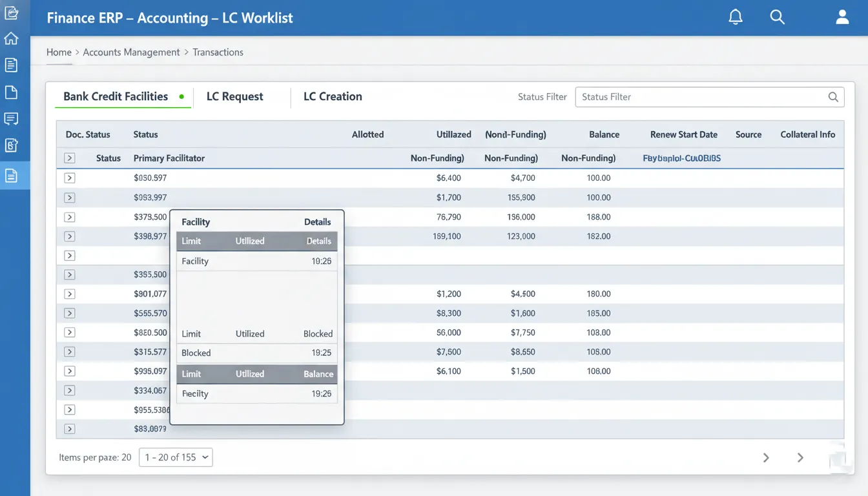
Task: Click the Home breadcrumb link
Action: pyautogui.click(x=59, y=52)
